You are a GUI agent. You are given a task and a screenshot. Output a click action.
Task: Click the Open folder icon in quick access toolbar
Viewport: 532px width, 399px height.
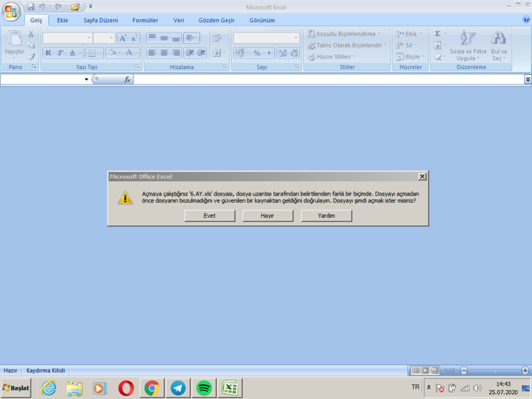click(x=75, y=7)
